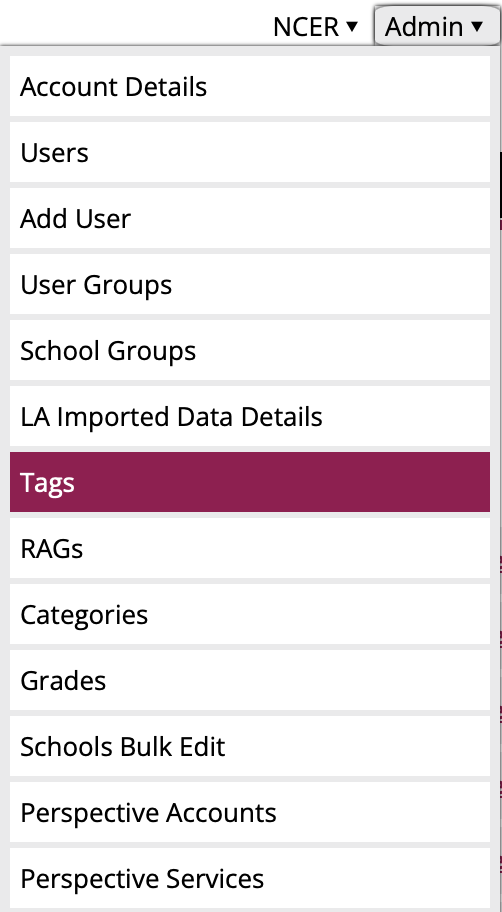The height and width of the screenshot is (912, 502).
Task: Click the Admin label text
Action: 424,27
